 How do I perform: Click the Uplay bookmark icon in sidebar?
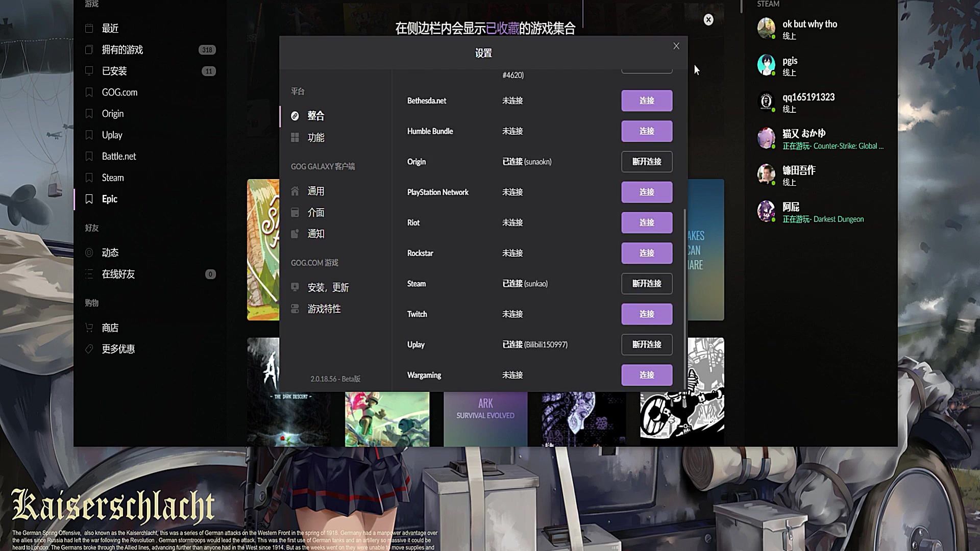89,135
